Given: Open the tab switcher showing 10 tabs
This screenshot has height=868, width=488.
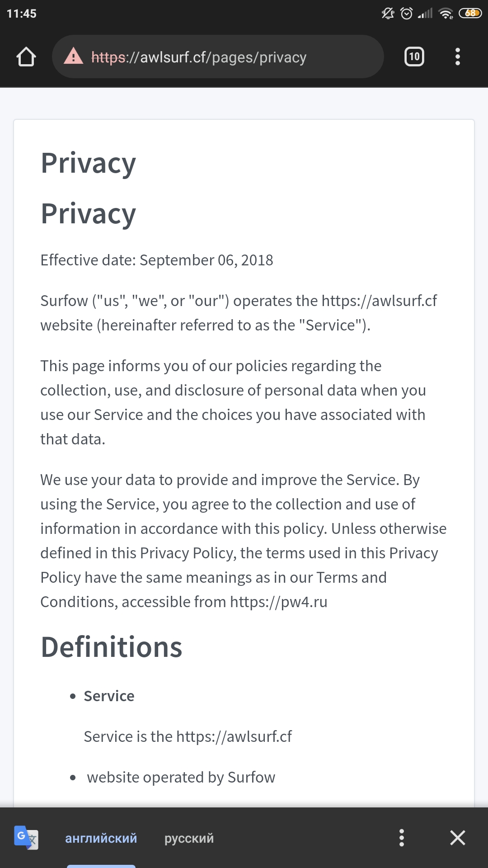Looking at the screenshot, I should pos(414,57).
